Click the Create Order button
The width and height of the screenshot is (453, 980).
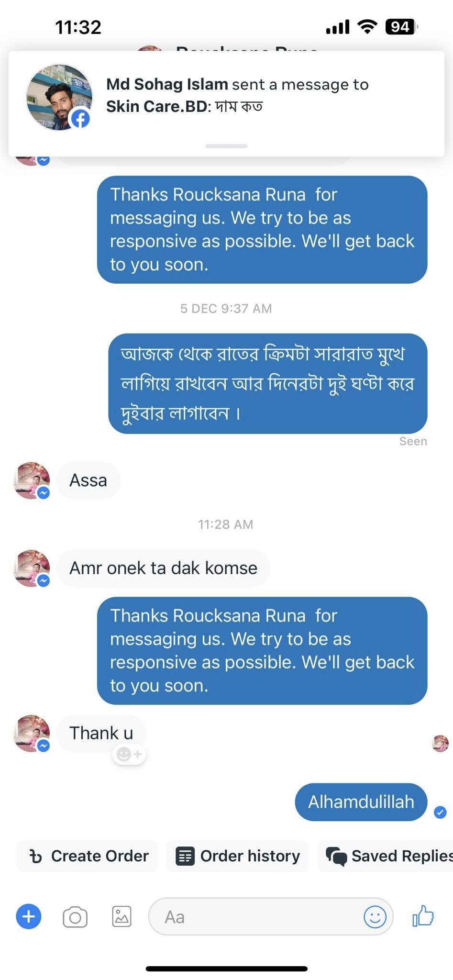88,856
